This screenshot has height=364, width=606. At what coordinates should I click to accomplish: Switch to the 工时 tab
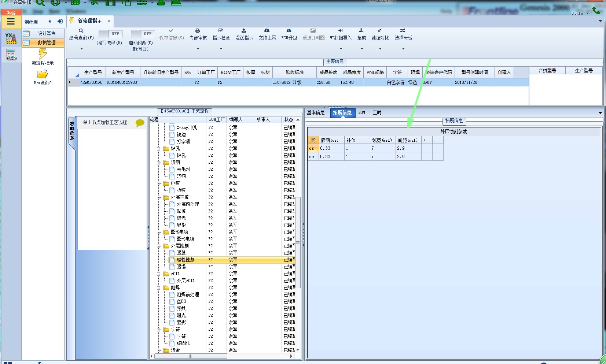[377, 113]
